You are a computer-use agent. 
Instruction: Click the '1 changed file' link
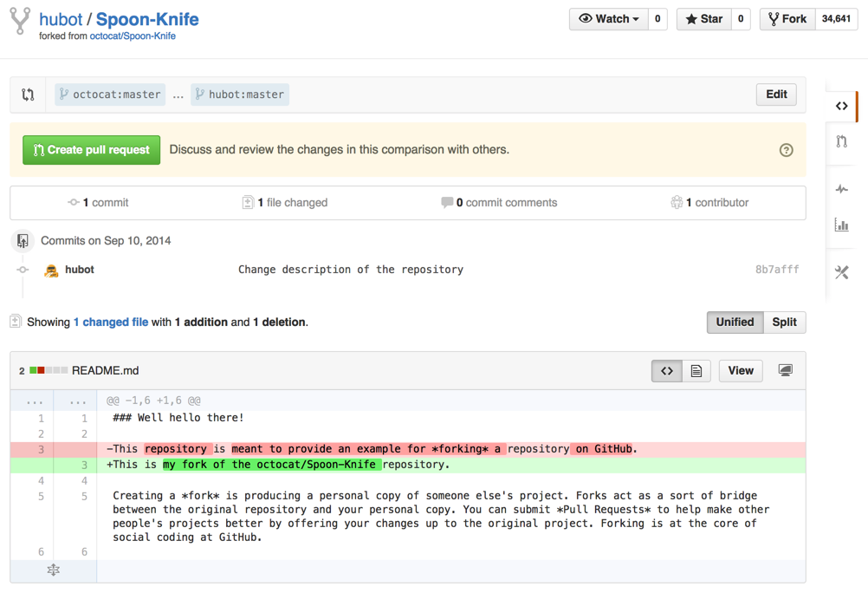pos(111,323)
